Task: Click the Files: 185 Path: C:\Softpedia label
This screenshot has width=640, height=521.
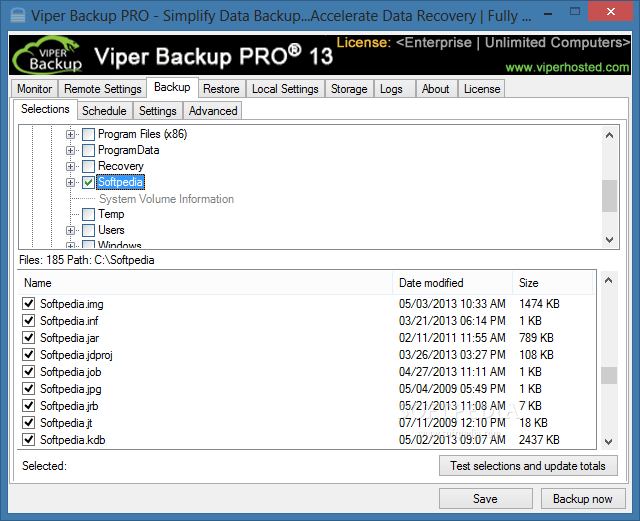Action: 87,260
